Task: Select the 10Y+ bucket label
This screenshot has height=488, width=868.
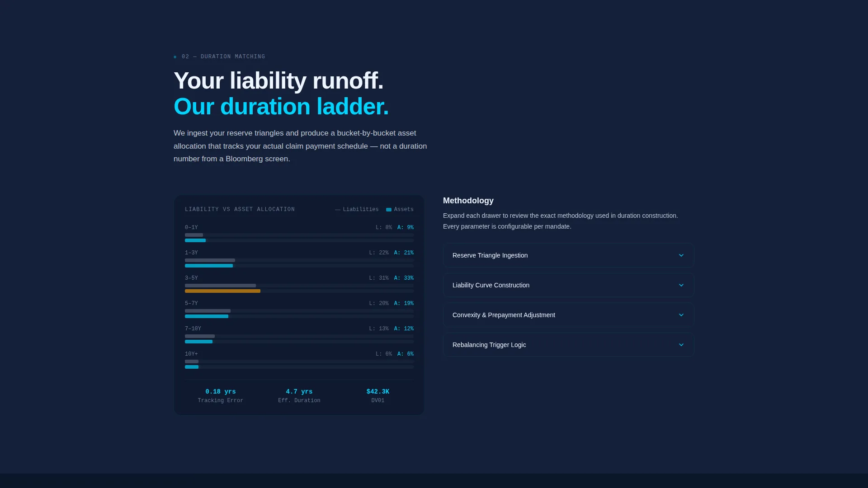Action: pyautogui.click(x=191, y=354)
